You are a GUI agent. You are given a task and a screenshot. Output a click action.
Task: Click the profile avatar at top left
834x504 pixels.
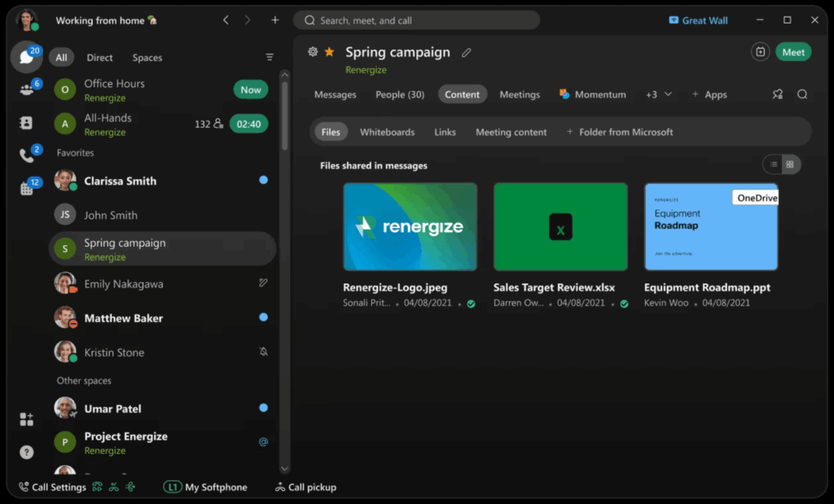tap(27, 20)
